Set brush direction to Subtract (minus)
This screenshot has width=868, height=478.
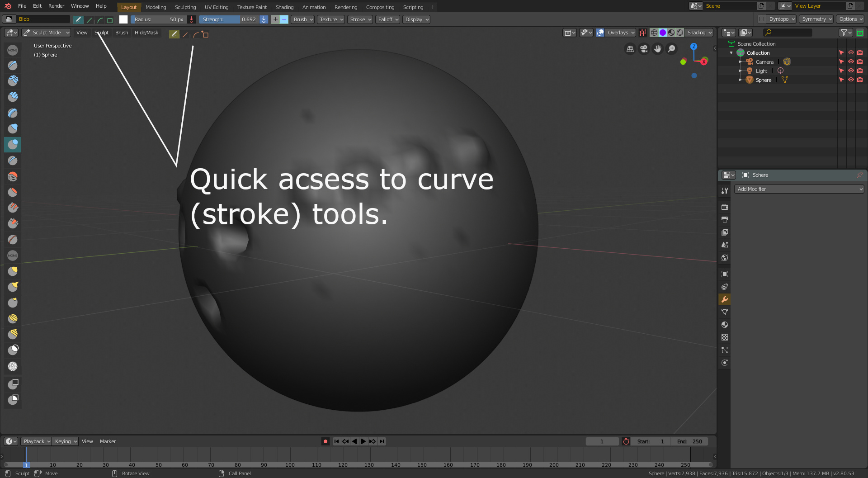click(x=284, y=19)
